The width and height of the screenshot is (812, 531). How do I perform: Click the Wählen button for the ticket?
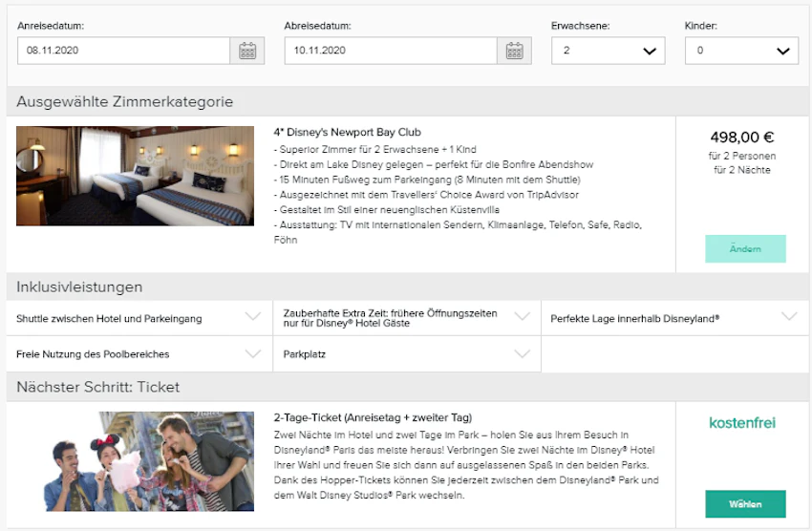(x=745, y=504)
